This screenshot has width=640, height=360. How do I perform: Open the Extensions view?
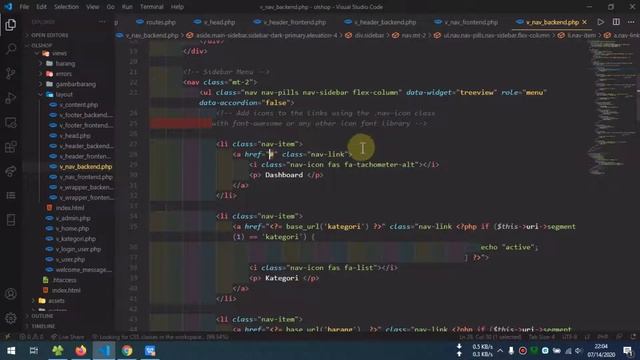click(x=11, y=147)
